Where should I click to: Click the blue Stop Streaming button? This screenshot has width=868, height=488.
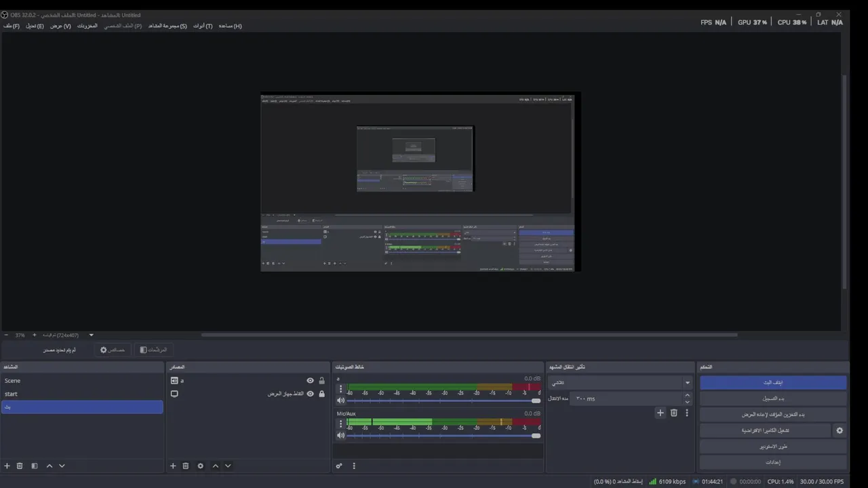pos(773,383)
